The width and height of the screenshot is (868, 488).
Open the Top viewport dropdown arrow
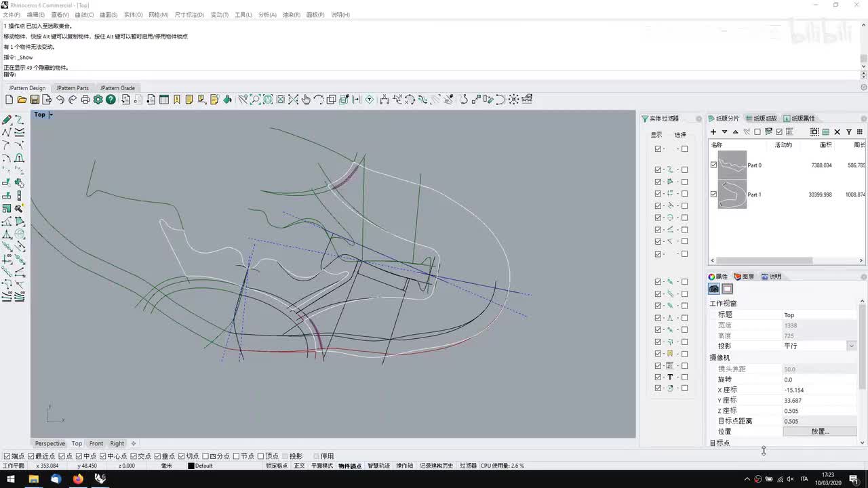tap(51, 115)
